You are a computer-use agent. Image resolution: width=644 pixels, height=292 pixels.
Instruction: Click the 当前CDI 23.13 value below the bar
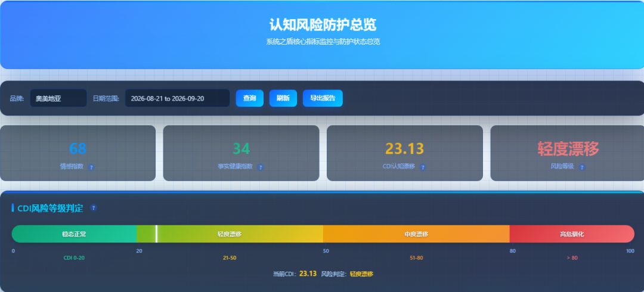308,274
